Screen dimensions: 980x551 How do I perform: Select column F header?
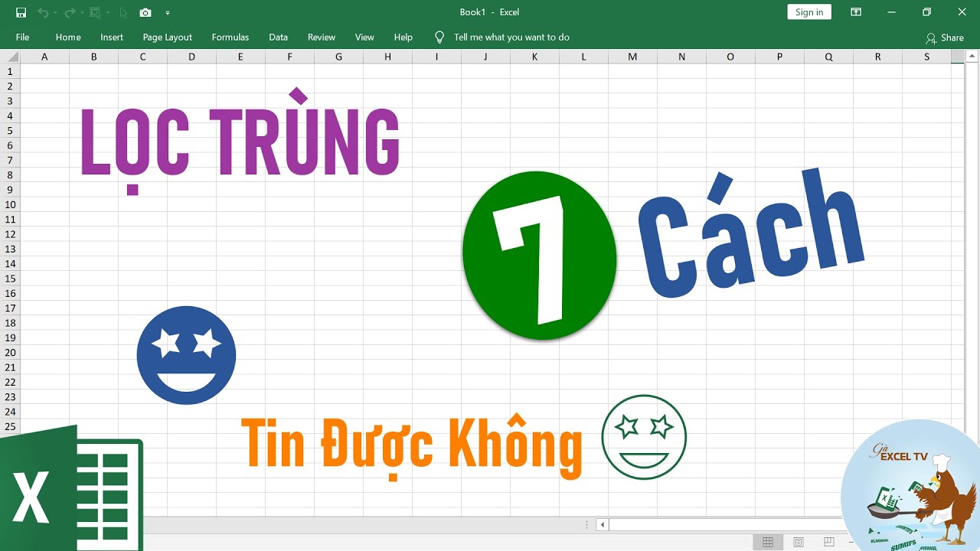[x=289, y=57]
